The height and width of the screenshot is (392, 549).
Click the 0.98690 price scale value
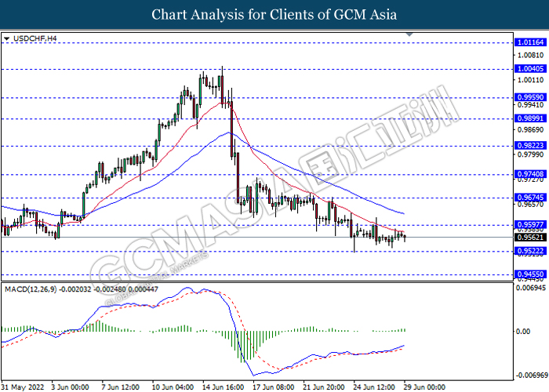(530, 130)
